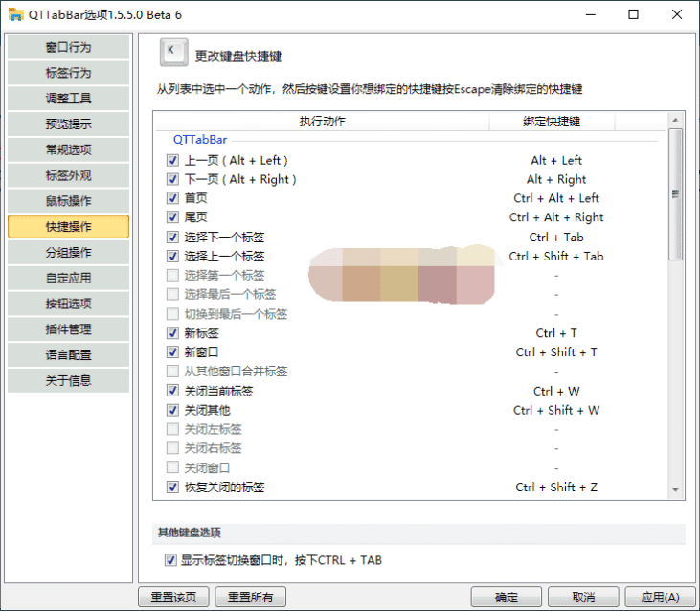The height and width of the screenshot is (611, 700).
Task: Switch to the 自定应用 tab
Action: coord(68,278)
